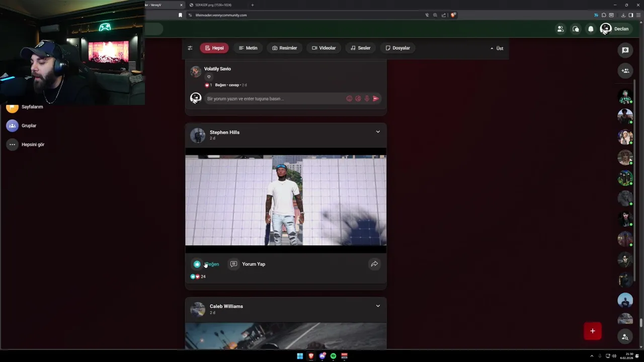Toggle the browser sidebar panel icon
Viewport: 644px width, 362px height.
point(631,15)
